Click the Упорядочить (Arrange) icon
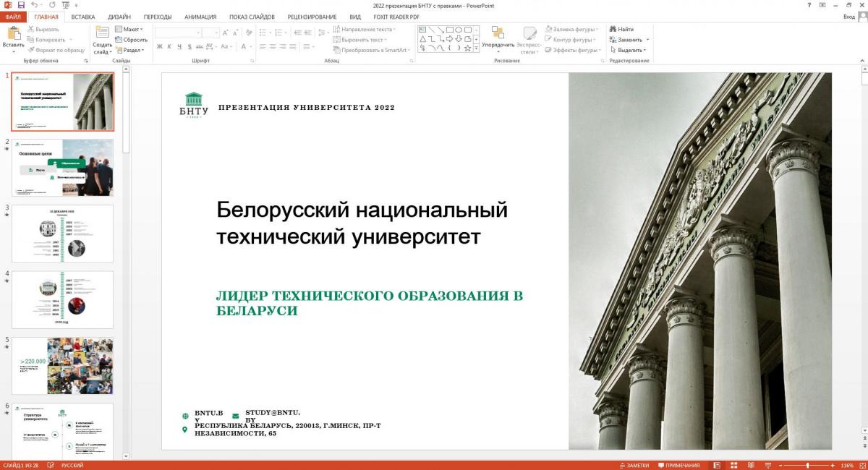 coord(498,33)
